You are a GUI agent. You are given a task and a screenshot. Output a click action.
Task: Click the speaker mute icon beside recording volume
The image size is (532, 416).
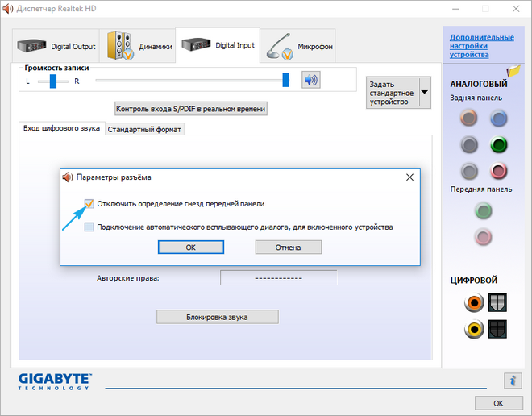tap(310, 80)
